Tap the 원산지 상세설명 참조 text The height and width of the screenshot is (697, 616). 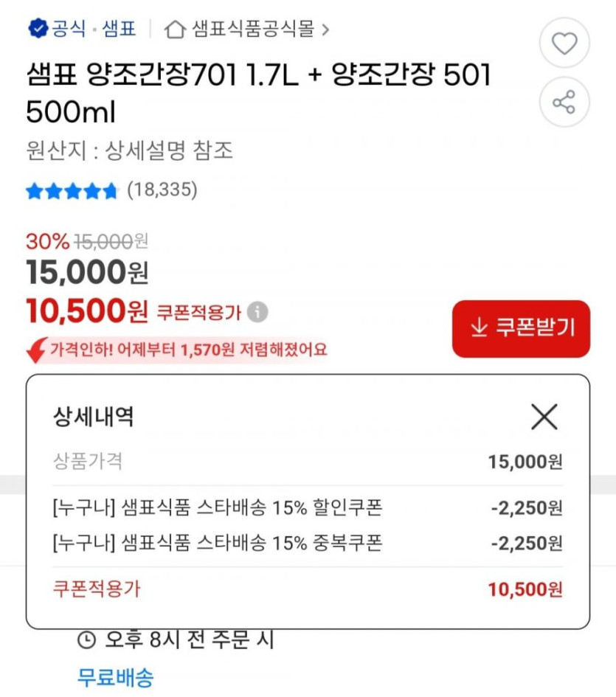pyautogui.click(x=129, y=151)
